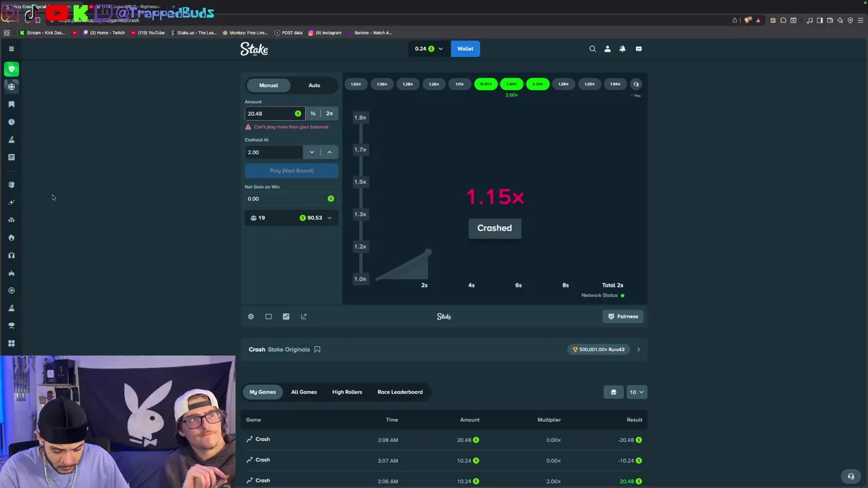This screenshot has width=868, height=488.
Task: Click the 15.97× crash result pill
Action: (x=486, y=84)
